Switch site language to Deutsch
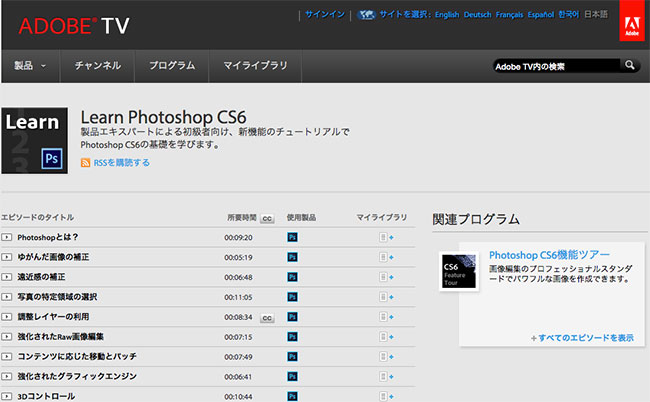The height and width of the screenshot is (402, 650). coord(478,15)
